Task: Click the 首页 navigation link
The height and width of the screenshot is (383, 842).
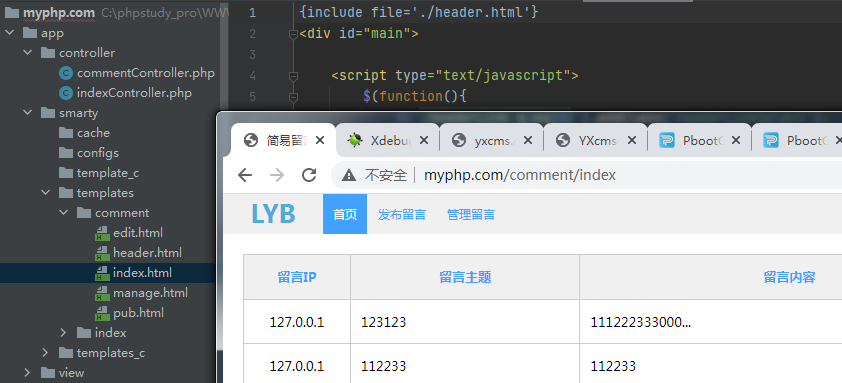Action: [345, 214]
